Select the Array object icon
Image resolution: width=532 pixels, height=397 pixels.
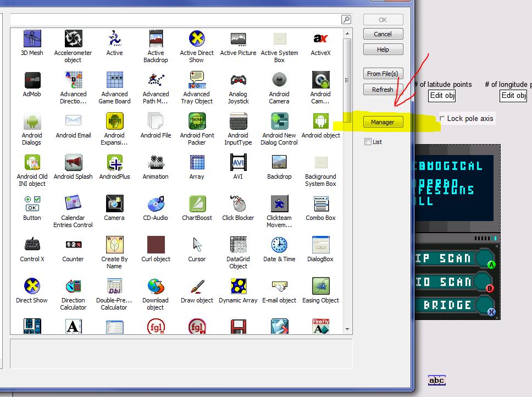197,163
